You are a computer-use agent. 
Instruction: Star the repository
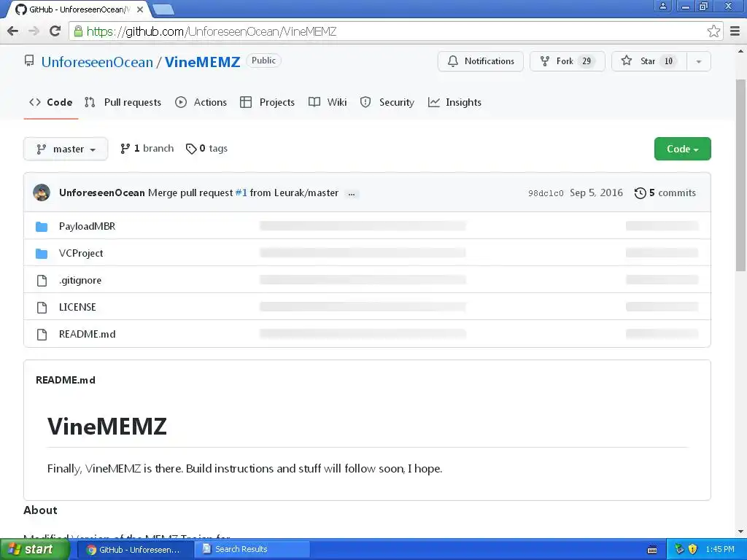[x=649, y=61]
